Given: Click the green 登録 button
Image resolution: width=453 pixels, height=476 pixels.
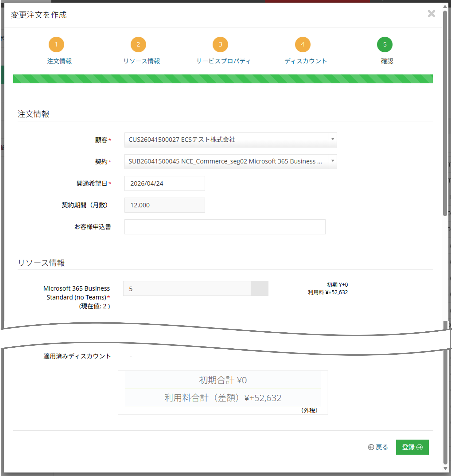Looking at the screenshot, I should point(412,447).
